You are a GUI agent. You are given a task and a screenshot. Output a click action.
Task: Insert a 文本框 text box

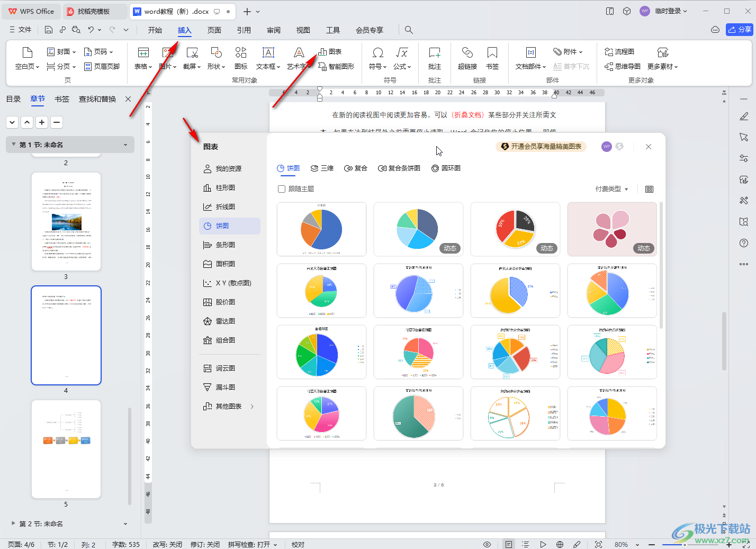(268, 58)
